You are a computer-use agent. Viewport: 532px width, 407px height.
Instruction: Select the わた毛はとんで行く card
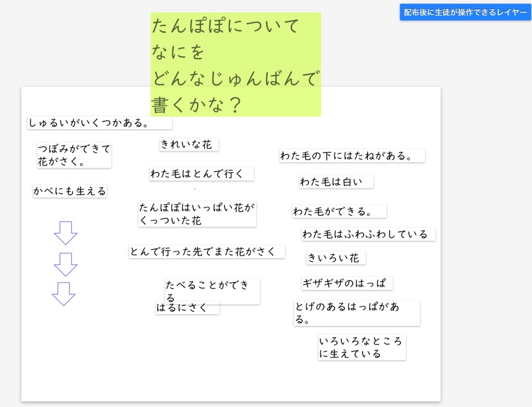(202, 174)
